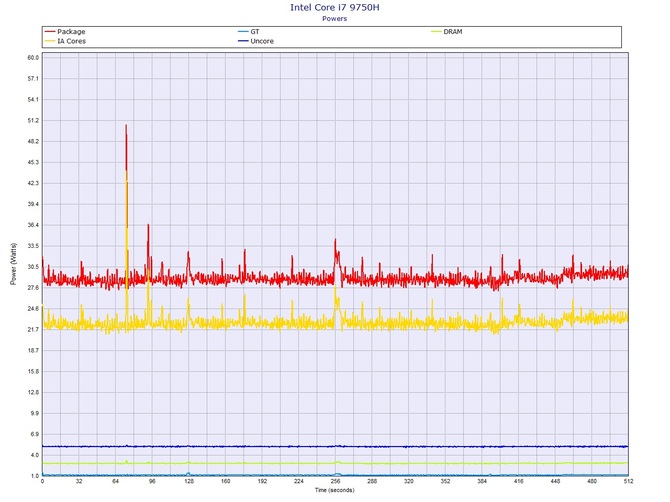Image resolution: width=670 pixels, height=502 pixels.
Task: Click the 384 x-axis tick label
Action: [x=482, y=481]
